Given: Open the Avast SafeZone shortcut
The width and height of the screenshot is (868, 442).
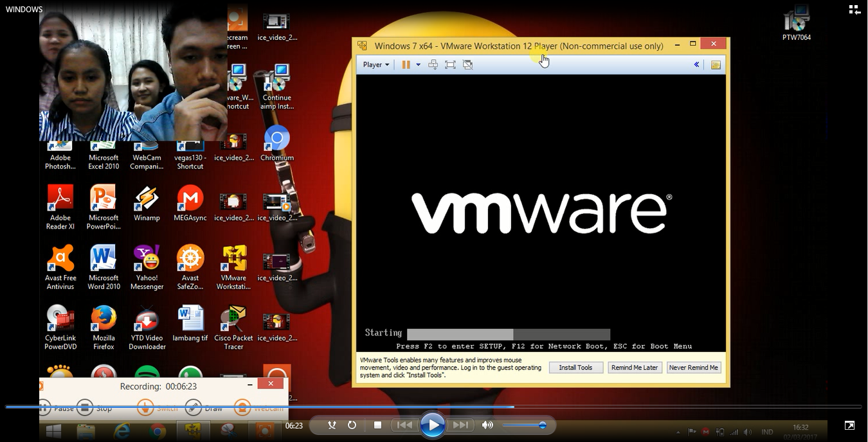Looking at the screenshot, I should tap(190, 267).
